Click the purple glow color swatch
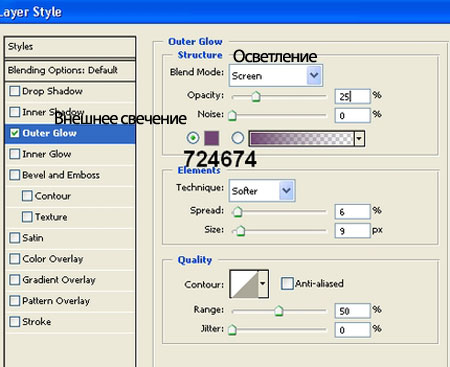The width and height of the screenshot is (450, 367). [x=211, y=138]
